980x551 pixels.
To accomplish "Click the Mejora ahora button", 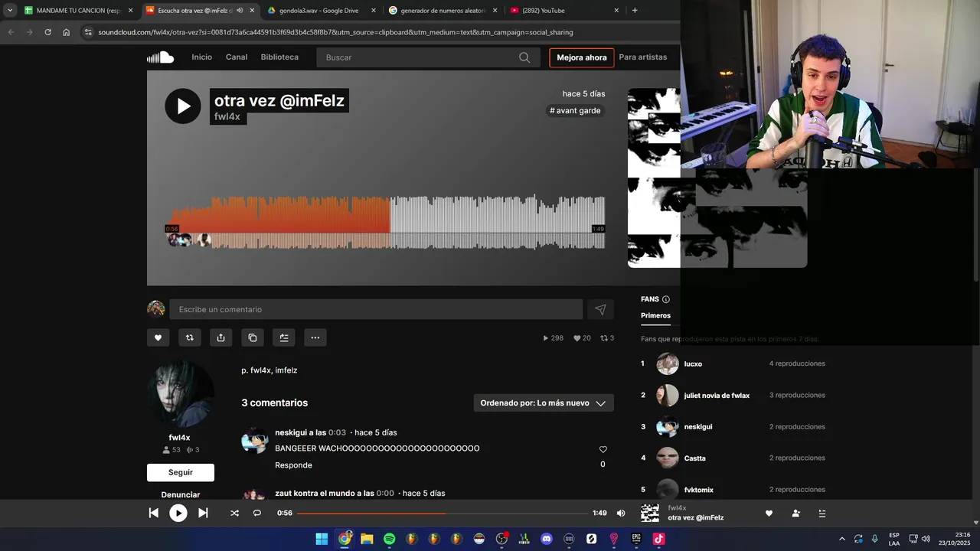I will (x=582, y=57).
